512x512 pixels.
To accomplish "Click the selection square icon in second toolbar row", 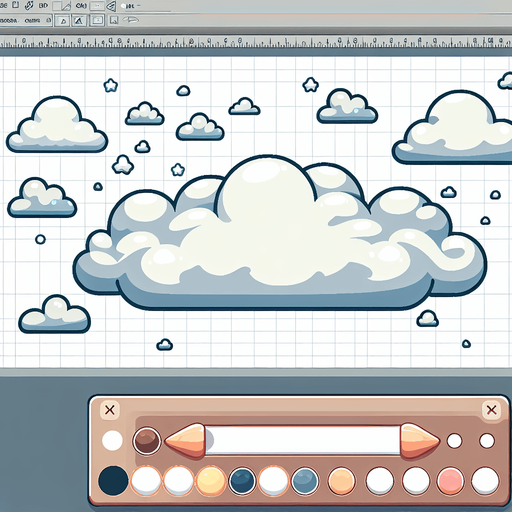I will tap(114, 21).
